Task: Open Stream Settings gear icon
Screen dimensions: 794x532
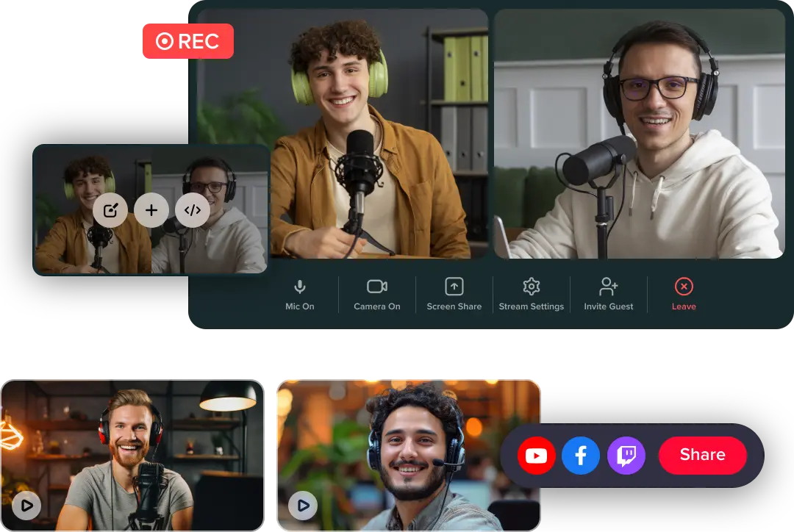Action: coord(531,287)
